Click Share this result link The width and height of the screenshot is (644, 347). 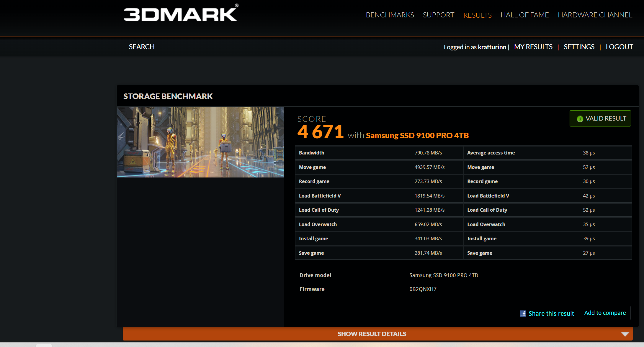(x=551, y=313)
